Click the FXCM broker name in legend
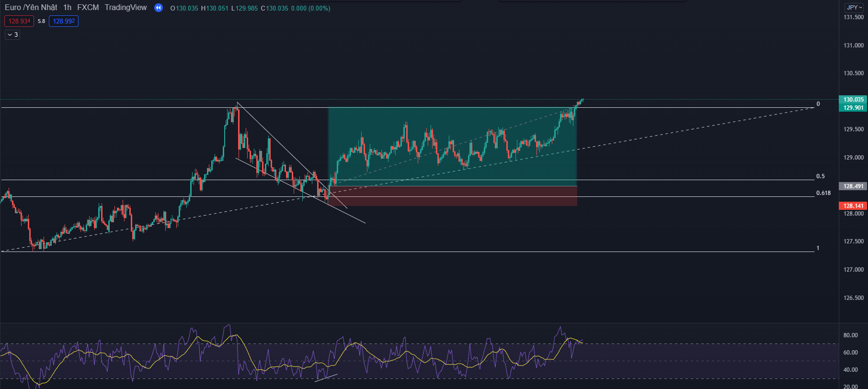This screenshot has width=868, height=389. coord(88,8)
